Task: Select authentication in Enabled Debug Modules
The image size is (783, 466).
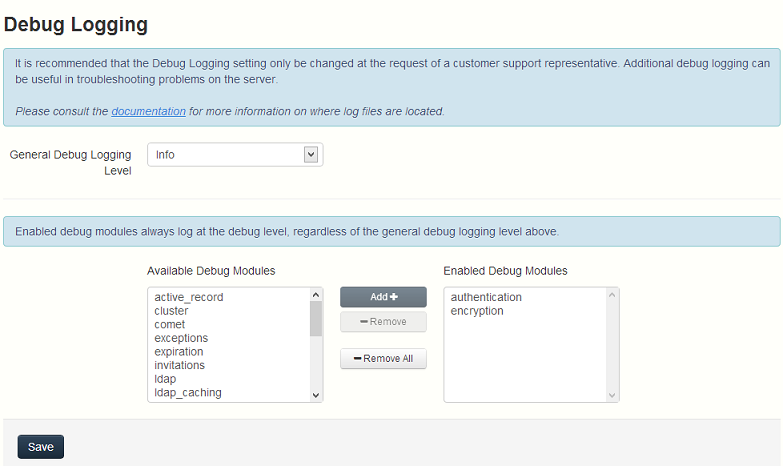Action: [486, 297]
